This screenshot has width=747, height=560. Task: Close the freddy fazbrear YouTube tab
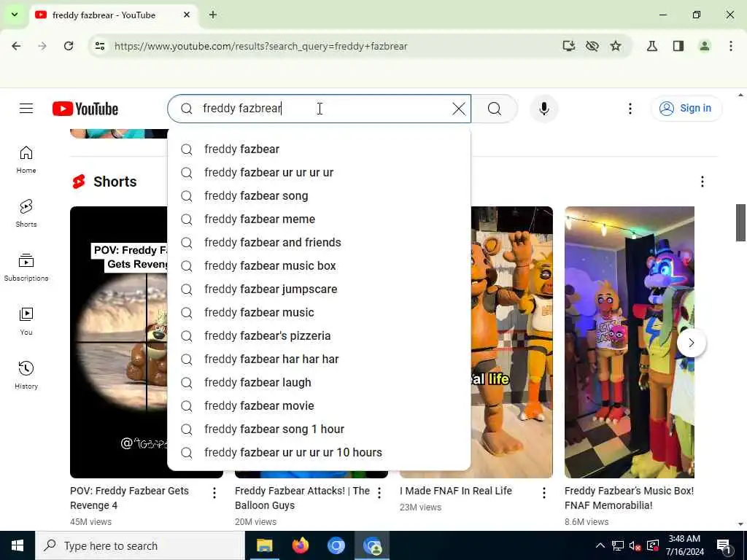[x=187, y=15]
